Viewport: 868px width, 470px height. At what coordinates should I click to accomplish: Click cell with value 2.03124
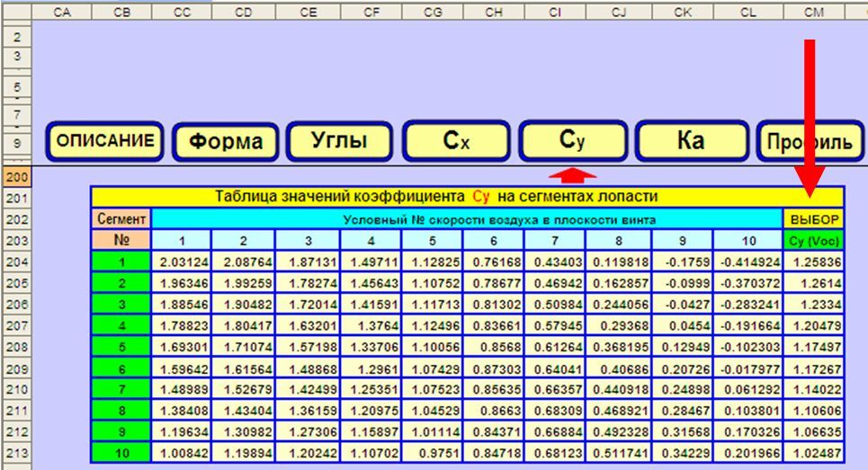[x=182, y=262]
